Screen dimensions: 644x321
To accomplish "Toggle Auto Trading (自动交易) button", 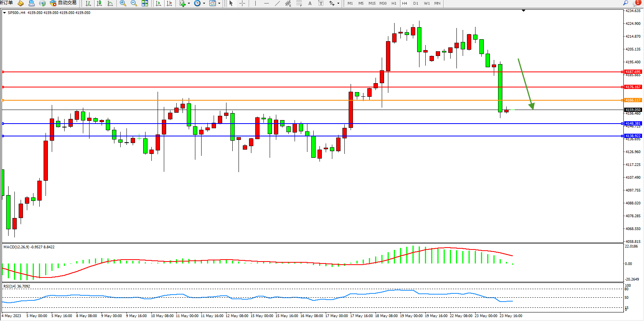I will tap(63, 3).
